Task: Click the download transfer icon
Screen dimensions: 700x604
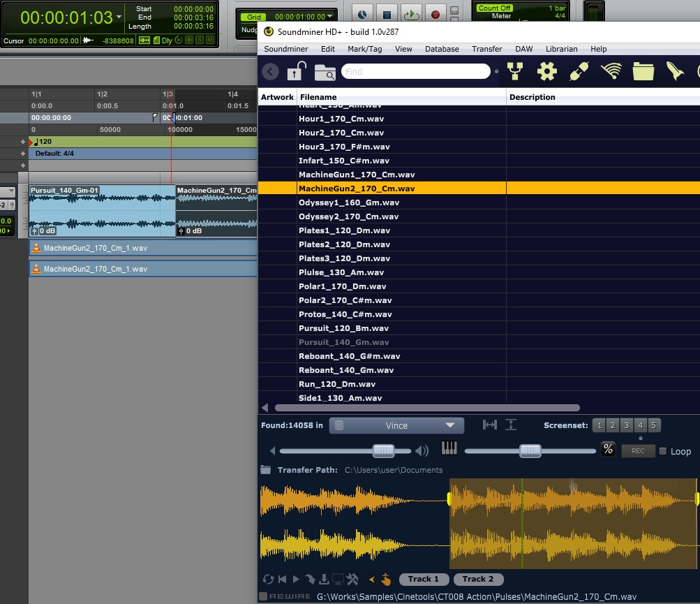Action: click(324, 580)
